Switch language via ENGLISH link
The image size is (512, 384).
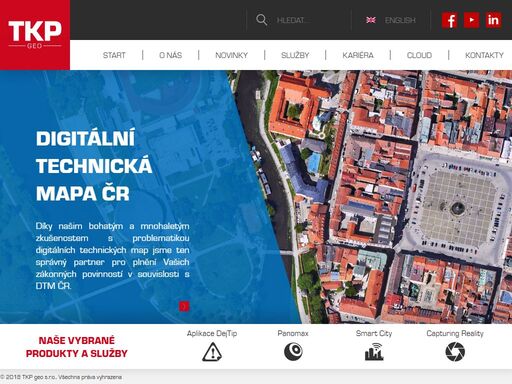pos(400,20)
